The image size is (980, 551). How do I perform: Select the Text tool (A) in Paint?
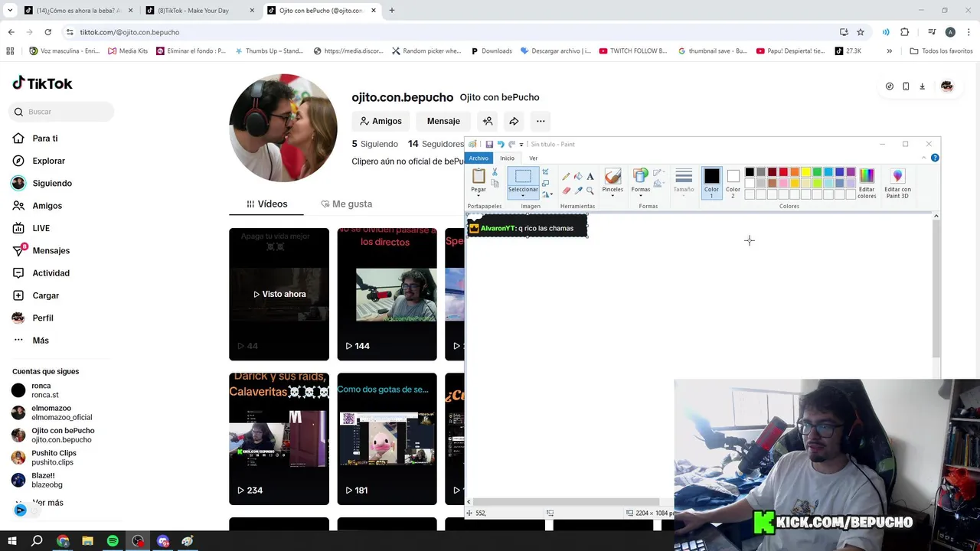[590, 177]
